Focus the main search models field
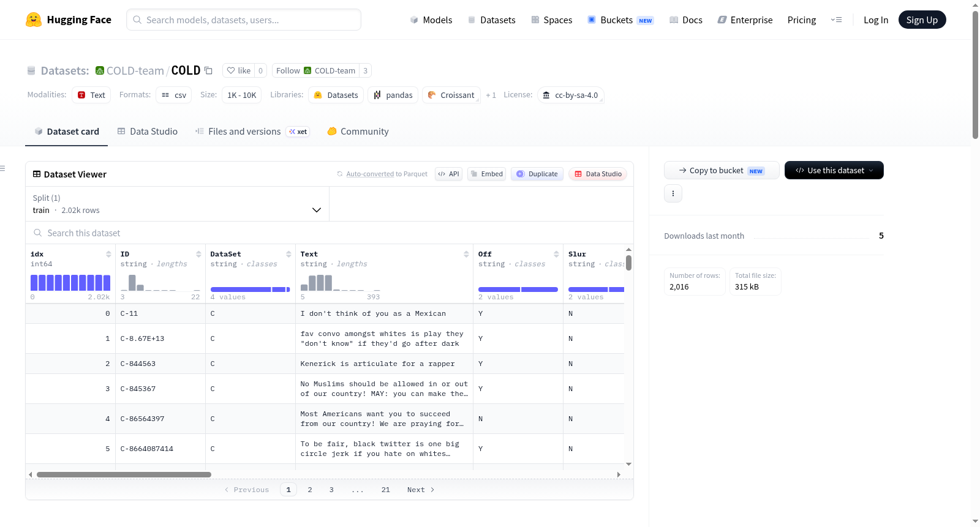980x527 pixels. (244, 20)
